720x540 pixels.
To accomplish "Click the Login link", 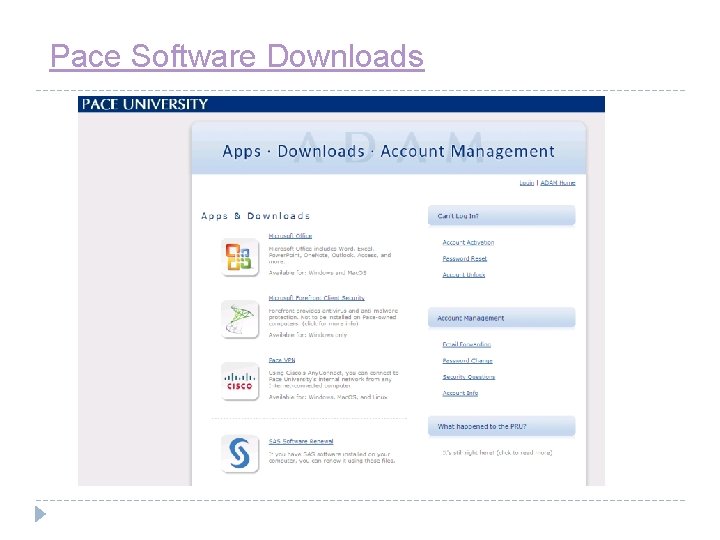I will [x=527, y=183].
